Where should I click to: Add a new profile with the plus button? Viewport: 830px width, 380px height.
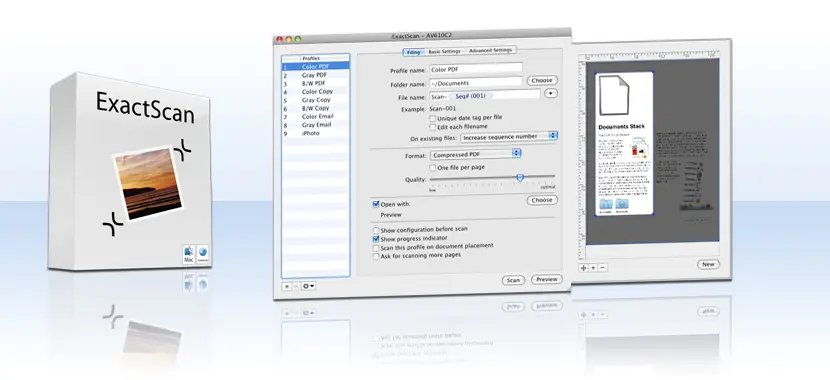(286, 286)
